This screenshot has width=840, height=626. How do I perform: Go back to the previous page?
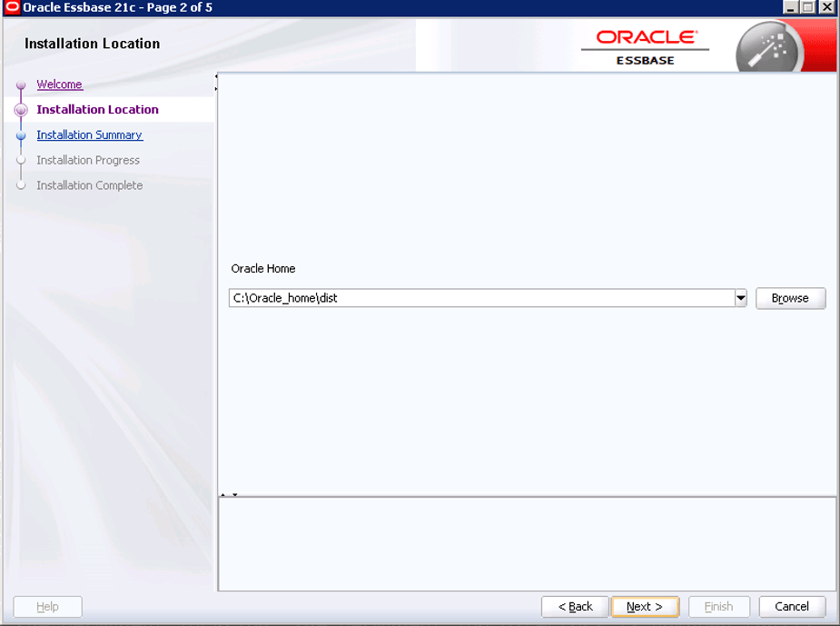click(x=575, y=607)
